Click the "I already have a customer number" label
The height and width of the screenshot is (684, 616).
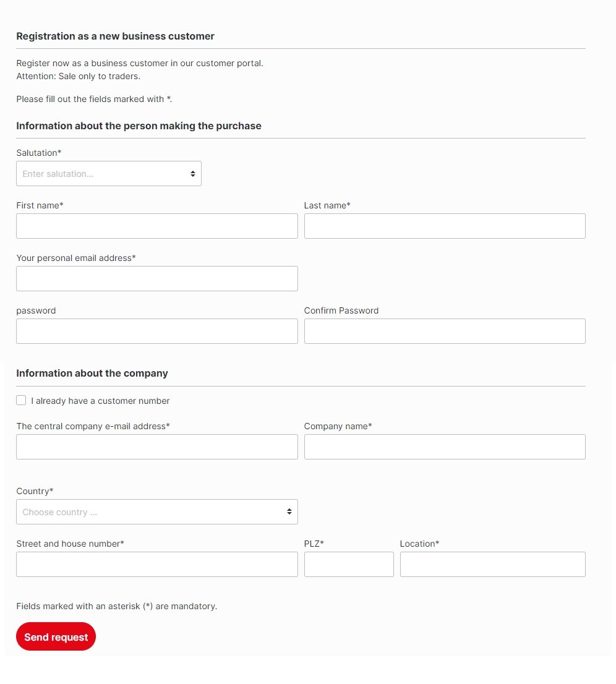coord(100,401)
